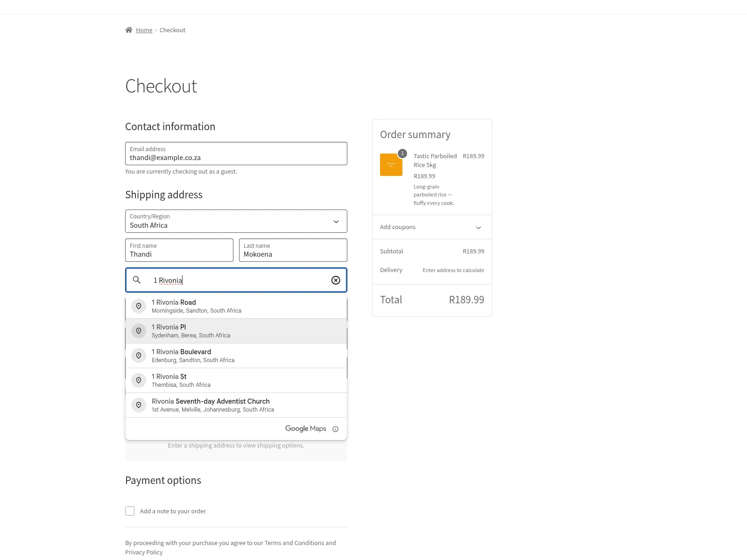The height and width of the screenshot is (560, 747).
Task: Click 'Enter address to calculate' delivery text
Action: [x=453, y=270]
